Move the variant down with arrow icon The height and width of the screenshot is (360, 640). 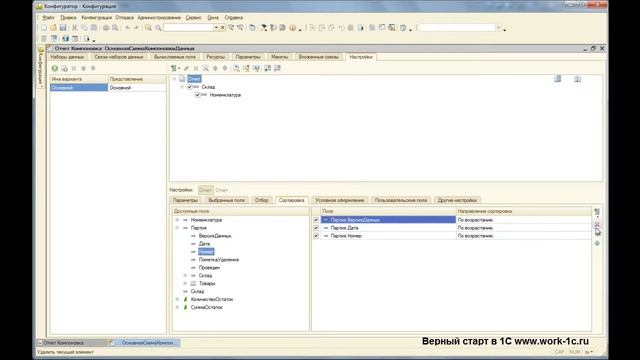pyautogui.click(x=93, y=68)
